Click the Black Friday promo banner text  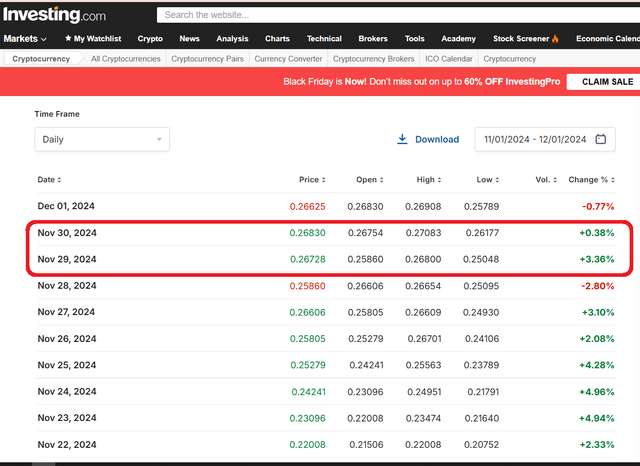(x=422, y=82)
